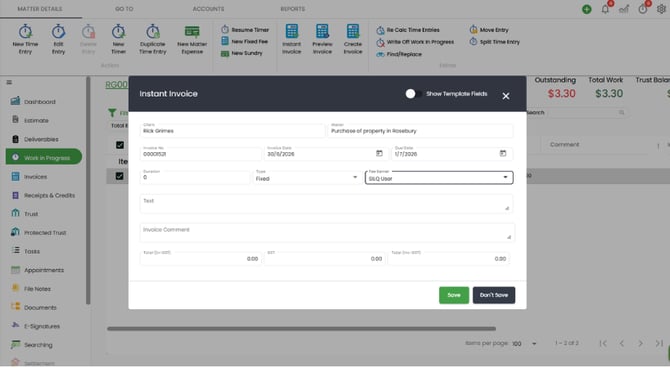The image size is (670, 368).
Task: Click the Invoice No field
Action: coord(200,153)
